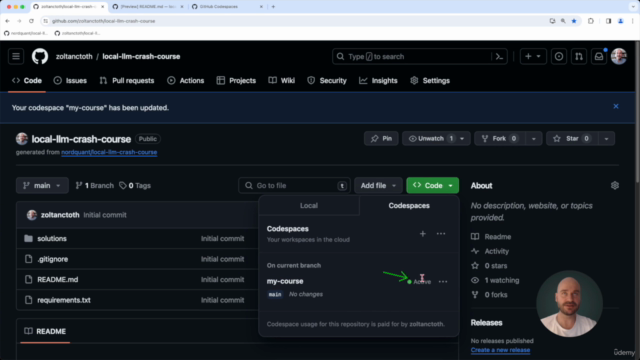
Task: View the 0 Tags link
Action: [135, 186]
